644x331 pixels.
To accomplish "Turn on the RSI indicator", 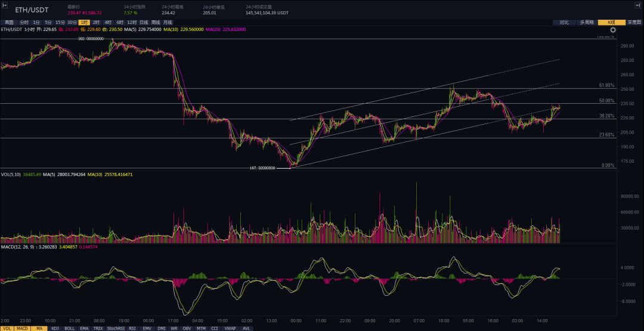I will (x=132, y=329).
